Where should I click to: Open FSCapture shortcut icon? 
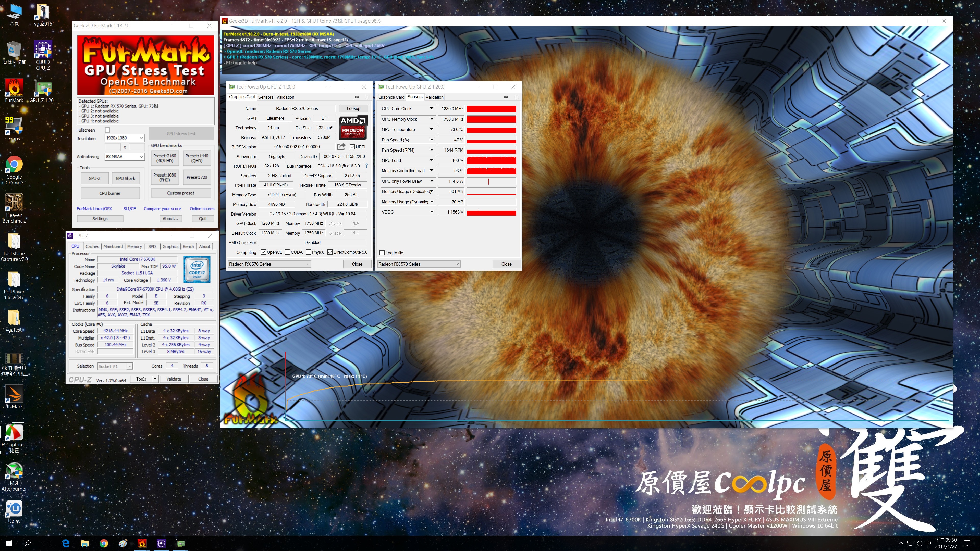coord(14,438)
